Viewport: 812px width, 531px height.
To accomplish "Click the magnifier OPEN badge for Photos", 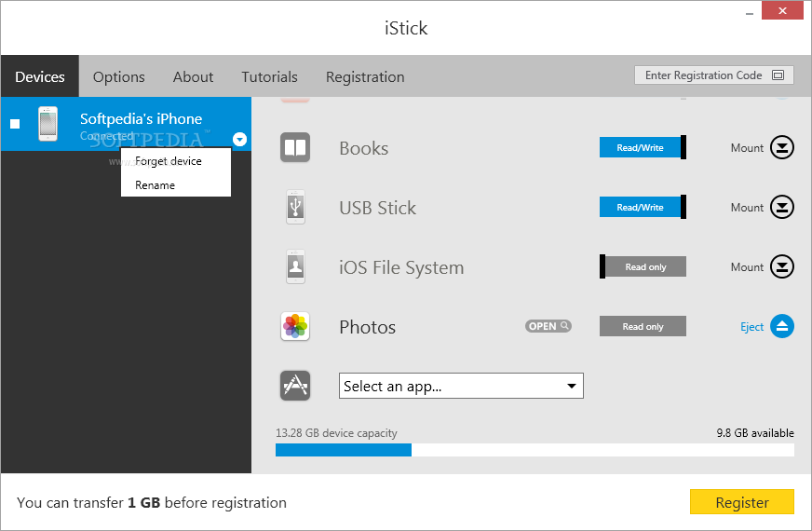I will coord(548,326).
